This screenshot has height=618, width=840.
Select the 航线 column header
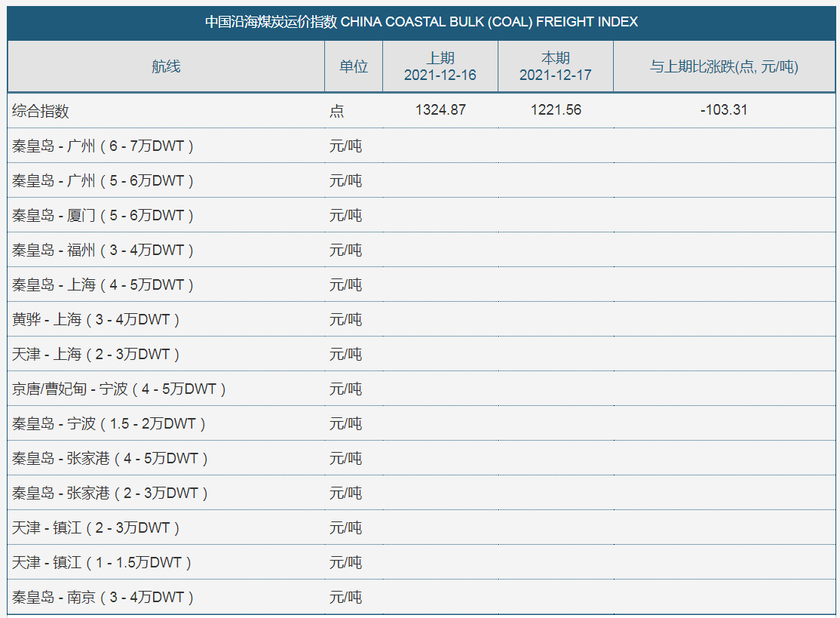coord(166,66)
